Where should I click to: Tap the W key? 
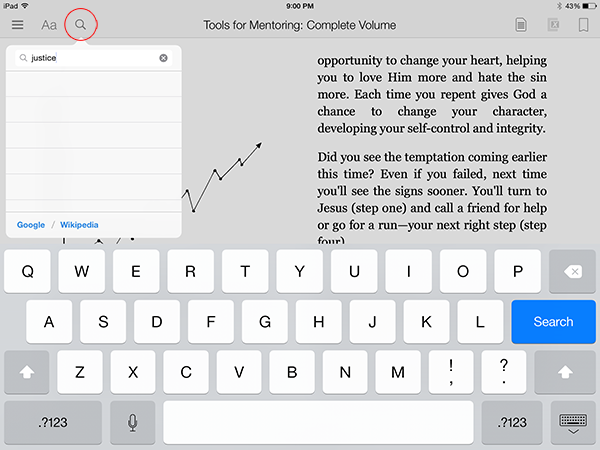(x=82, y=272)
